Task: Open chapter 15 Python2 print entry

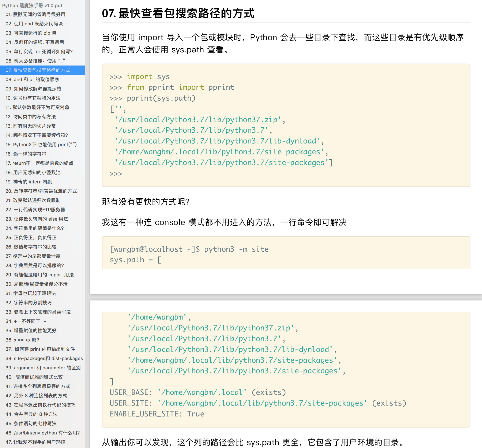Action: [x=41, y=145]
